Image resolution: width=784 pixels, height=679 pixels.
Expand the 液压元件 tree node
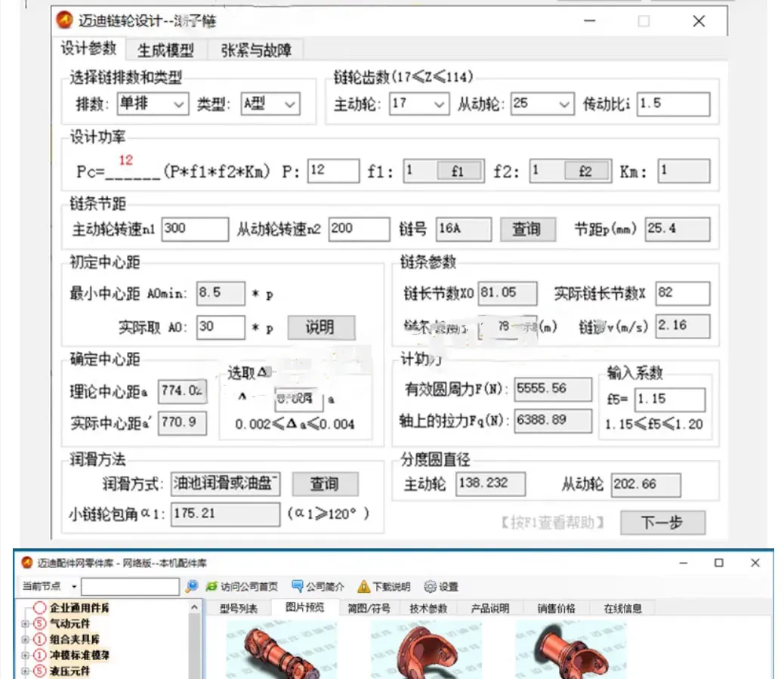(x=25, y=671)
